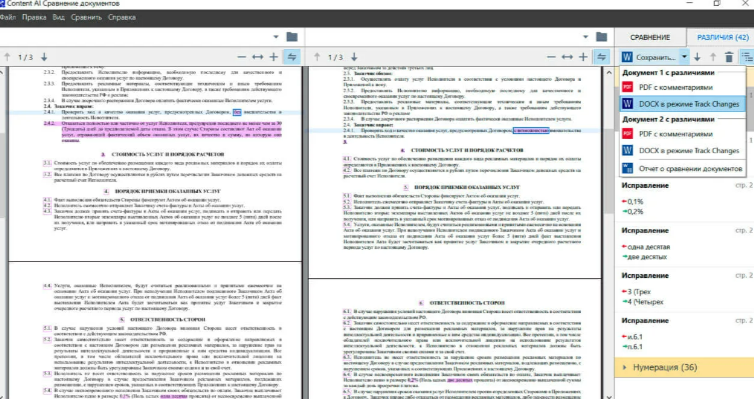Fit left document to width
The width and height of the screenshot is (754, 399).
[258, 57]
